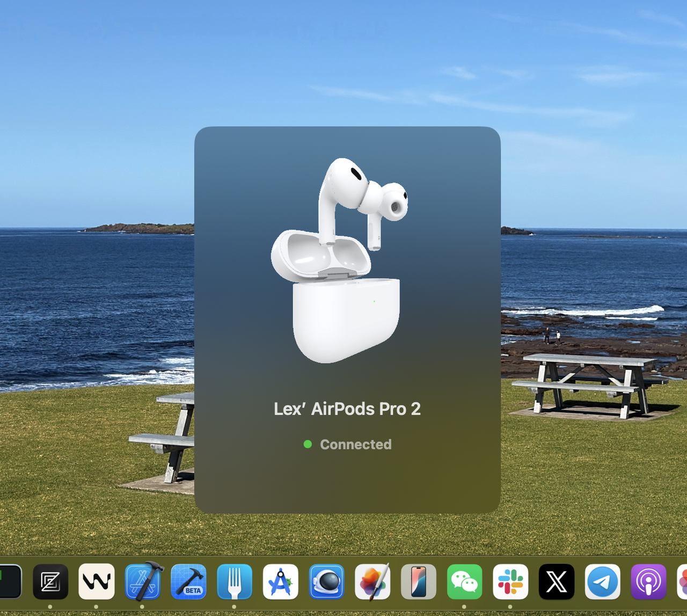Viewport: 687px width, 616px height.
Task: Launch the X app from the dock
Action: tap(557, 582)
